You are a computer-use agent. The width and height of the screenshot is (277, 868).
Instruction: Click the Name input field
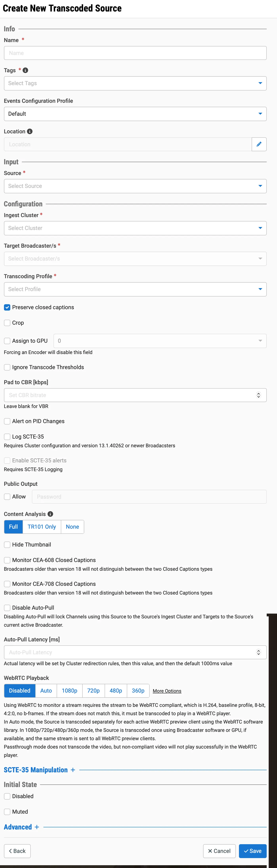click(135, 53)
